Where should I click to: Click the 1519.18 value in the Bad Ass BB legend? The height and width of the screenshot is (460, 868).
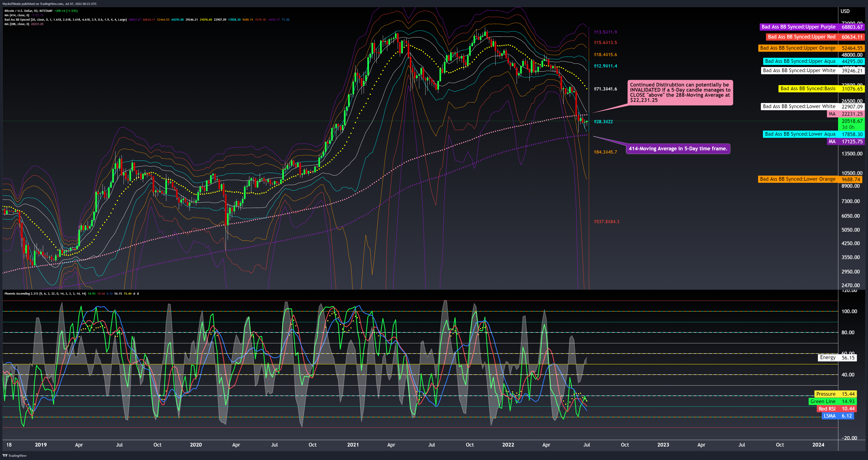tap(260, 19)
